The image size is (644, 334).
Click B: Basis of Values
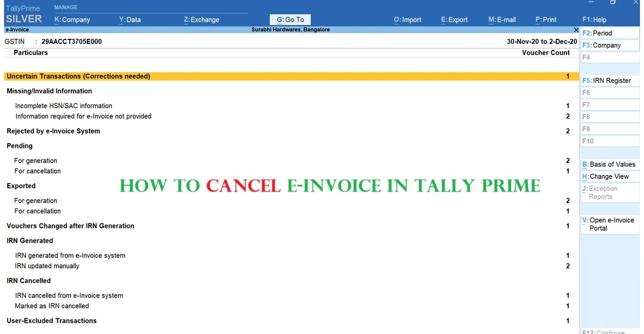610,164
